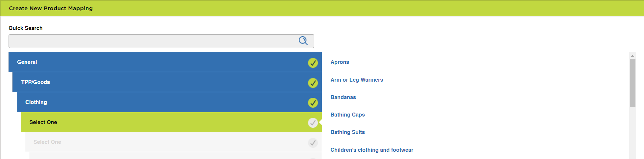Choose Arm or Leg Warmers
This screenshot has height=159, width=644.
pos(357,80)
